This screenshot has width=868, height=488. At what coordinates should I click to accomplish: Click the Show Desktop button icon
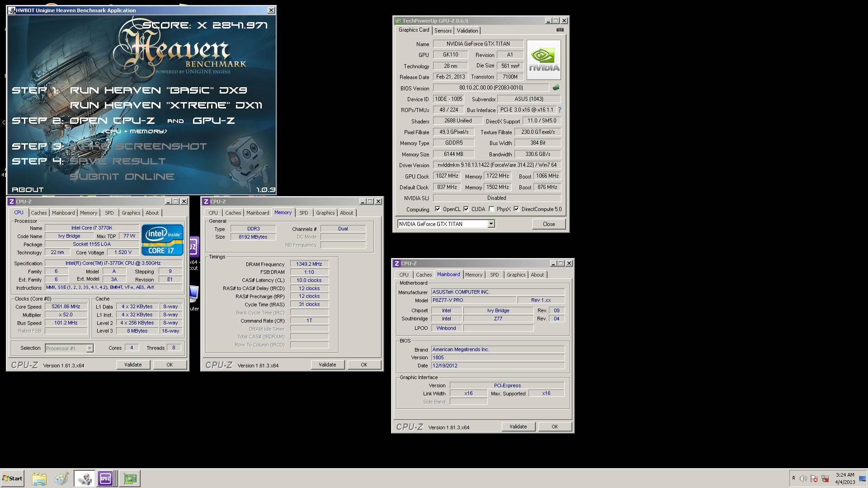863,479
